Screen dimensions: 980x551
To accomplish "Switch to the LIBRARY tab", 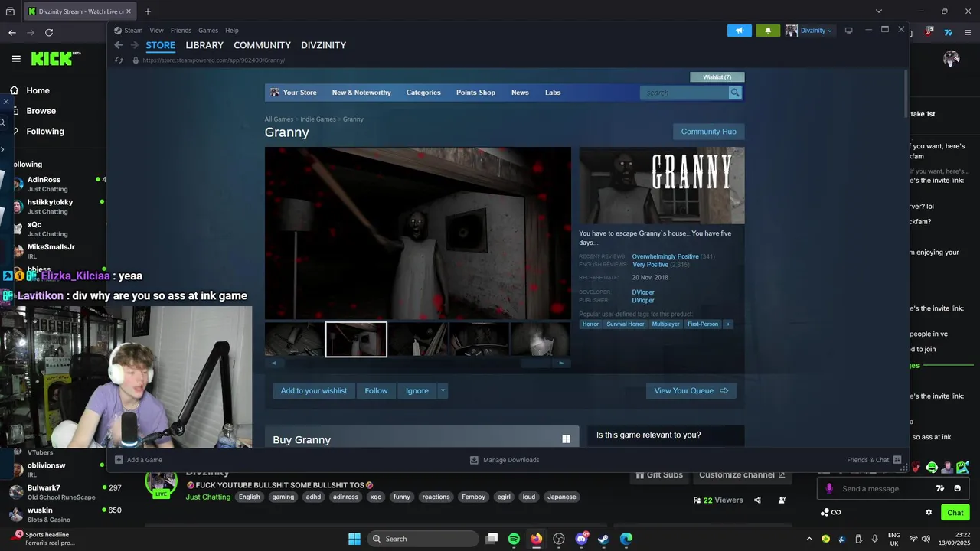I will click(x=204, y=45).
